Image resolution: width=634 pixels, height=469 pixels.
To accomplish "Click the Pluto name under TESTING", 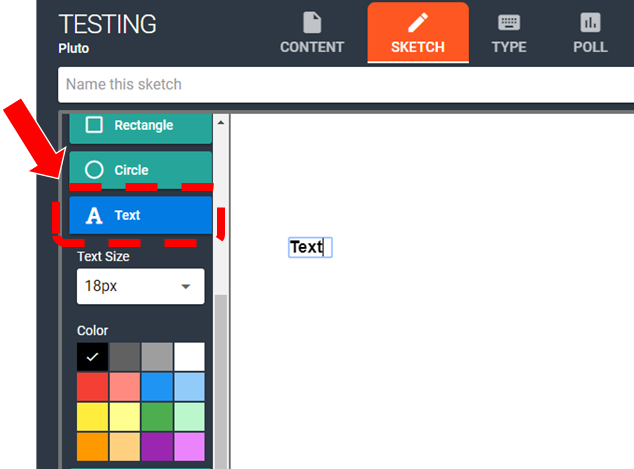I will [74, 48].
